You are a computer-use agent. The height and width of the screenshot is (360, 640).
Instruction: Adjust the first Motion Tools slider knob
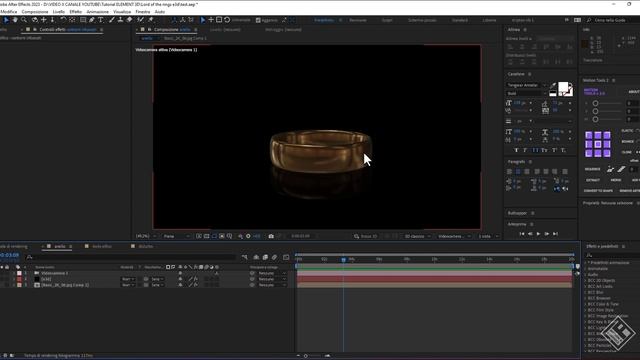(596, 103)
